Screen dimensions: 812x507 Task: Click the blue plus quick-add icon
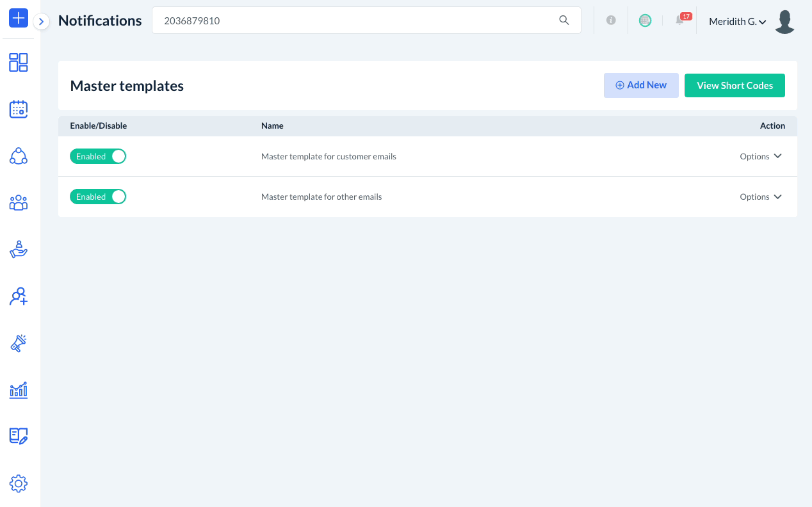tap(19, 18)
